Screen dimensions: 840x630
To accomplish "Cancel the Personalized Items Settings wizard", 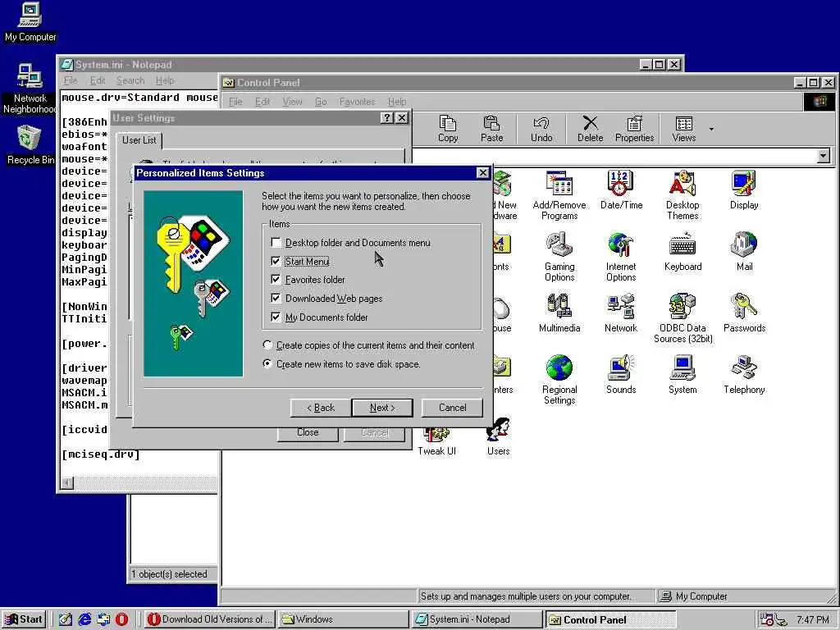I will [x=453, y=408].
